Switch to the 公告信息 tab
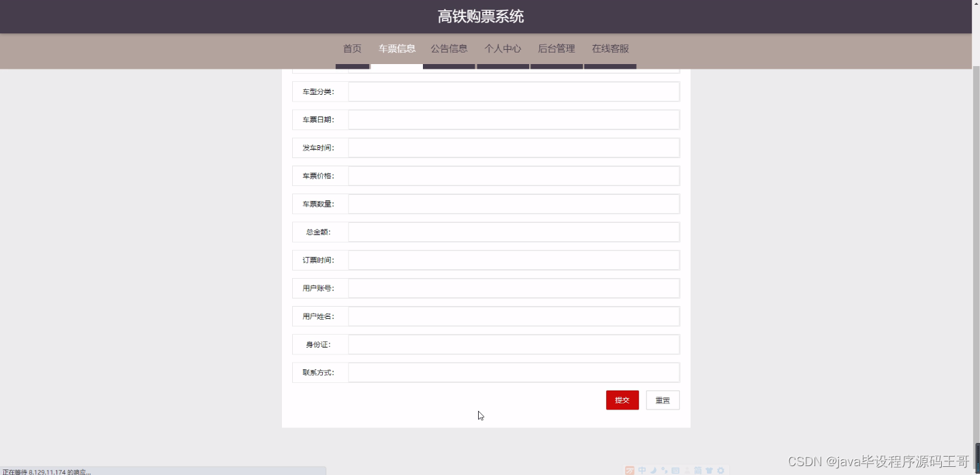This screenshot has height=475, width=980. point(448,48)
